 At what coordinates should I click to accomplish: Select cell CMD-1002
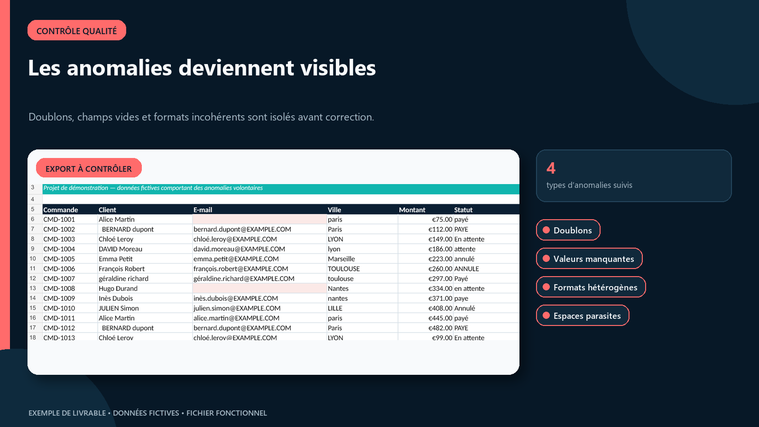70,229
